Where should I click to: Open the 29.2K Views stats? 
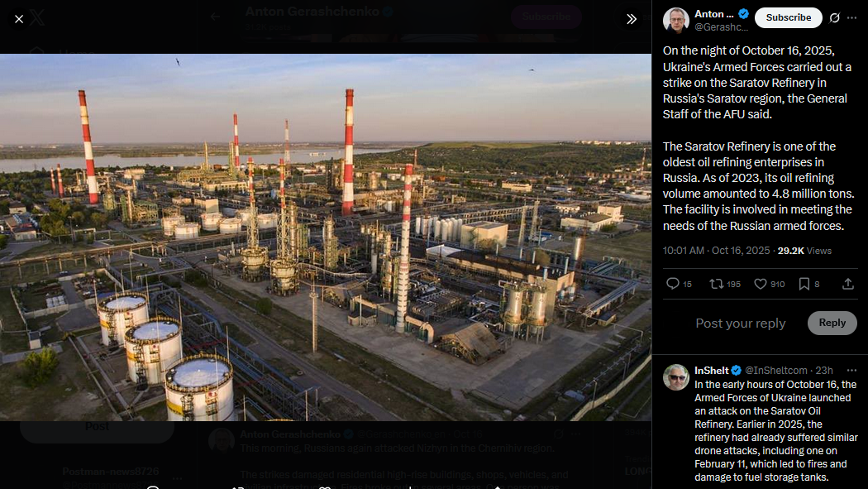[x=804, y=251]
